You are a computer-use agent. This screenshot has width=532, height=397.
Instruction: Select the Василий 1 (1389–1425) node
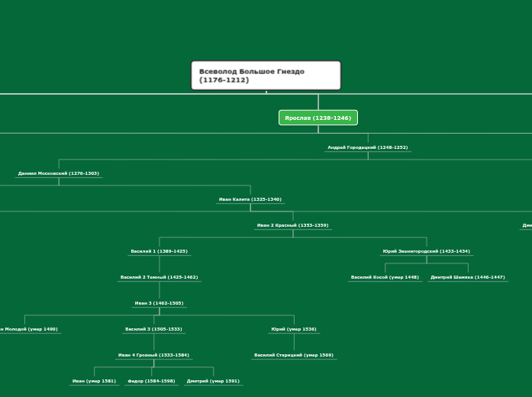(x=159, y=251)
